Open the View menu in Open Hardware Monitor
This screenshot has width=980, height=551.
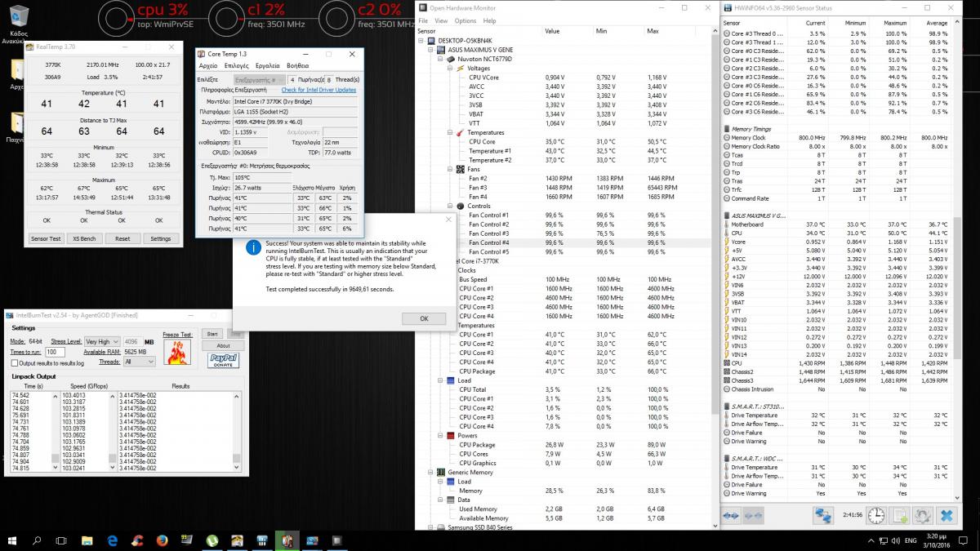pyautogui.click(x=441, y=20)
